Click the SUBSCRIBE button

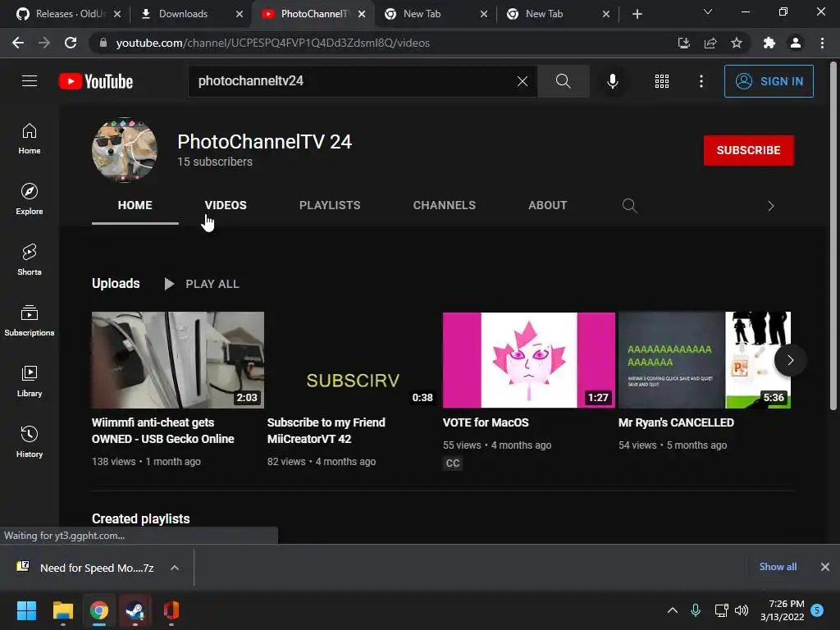(748, 151)
